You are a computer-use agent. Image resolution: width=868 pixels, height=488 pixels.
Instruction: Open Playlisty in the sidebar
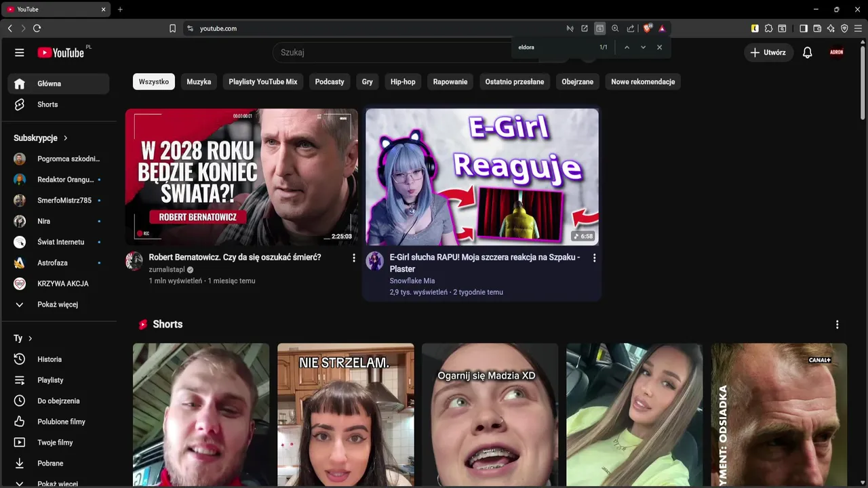[x=58, y=380]
